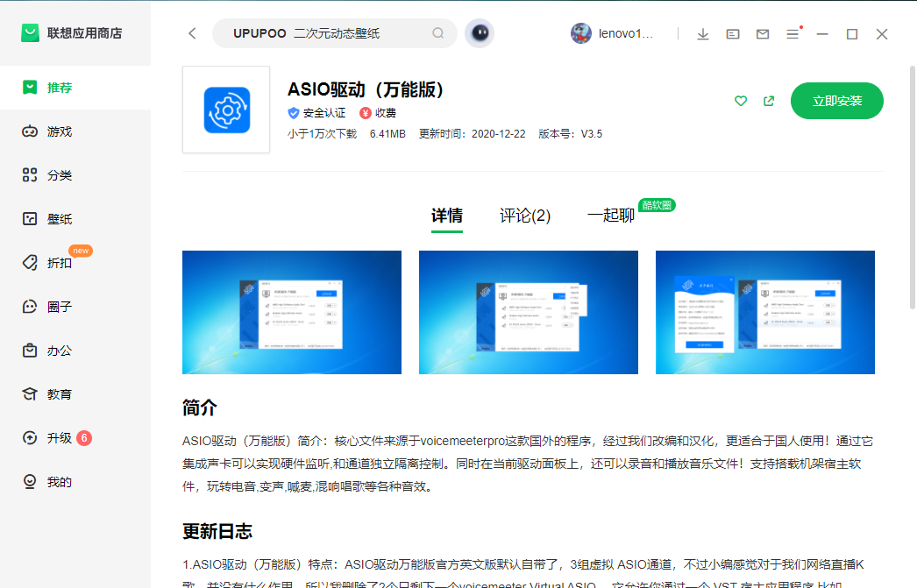Open the 我的 section
Image resolution: width=917 pixels, height=588 pixels.
click(x=75, y=482)
